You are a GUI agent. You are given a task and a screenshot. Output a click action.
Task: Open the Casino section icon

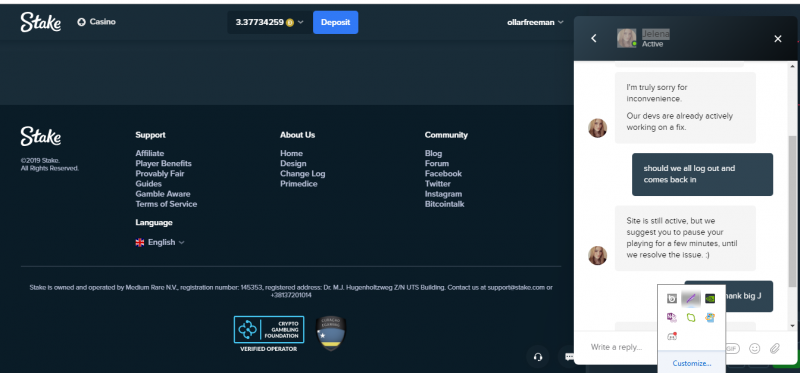pyautogui.click(x=81, y=22)
